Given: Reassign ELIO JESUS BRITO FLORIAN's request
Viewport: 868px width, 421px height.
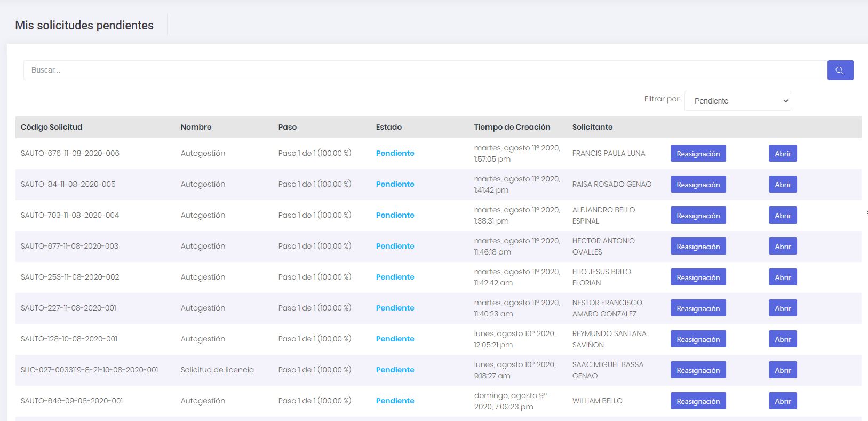Looking at the screenshot, I should click(698, 277).
